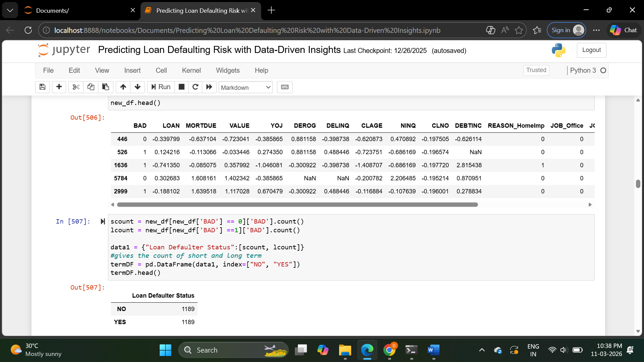Restart the kernel icon
The width and height of the screenshot is (644, 362).
(x=195, y=87)
